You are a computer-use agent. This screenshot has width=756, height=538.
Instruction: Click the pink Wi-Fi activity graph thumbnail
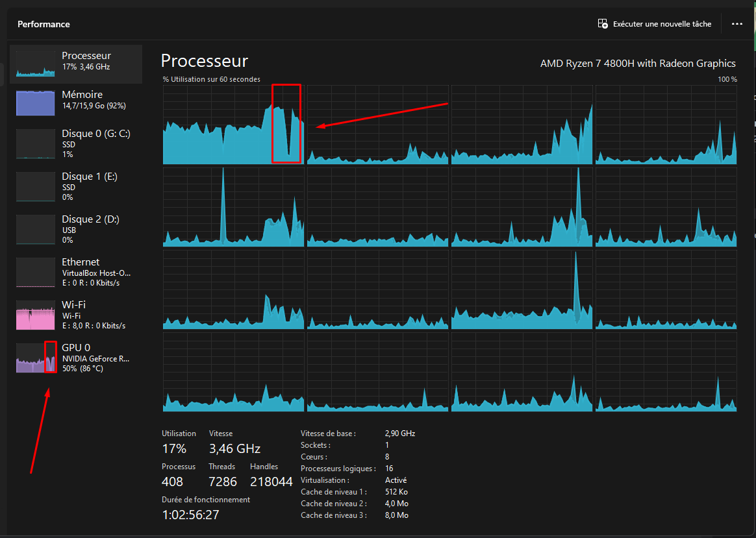pos(36,315)
